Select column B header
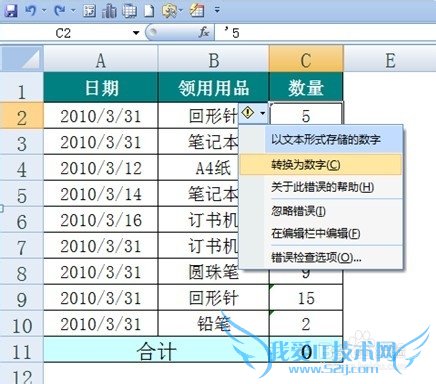The image size is (436, 384). 213,59
